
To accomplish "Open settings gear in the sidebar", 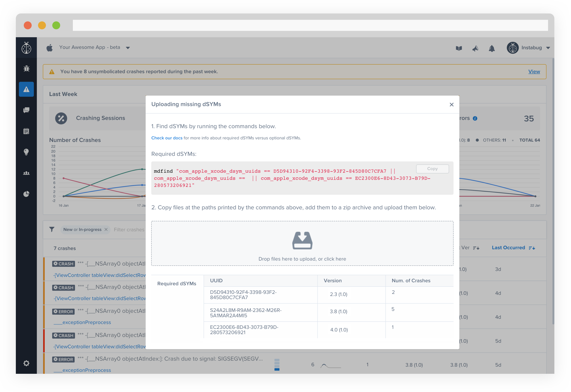I will pyautogui.click(x=26, y=363).
